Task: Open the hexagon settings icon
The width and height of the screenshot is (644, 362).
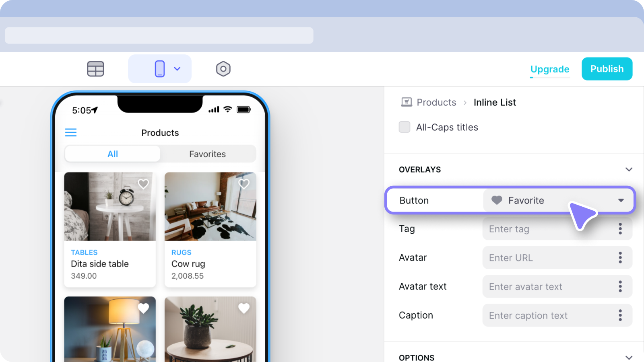Action: click(223, 69)
